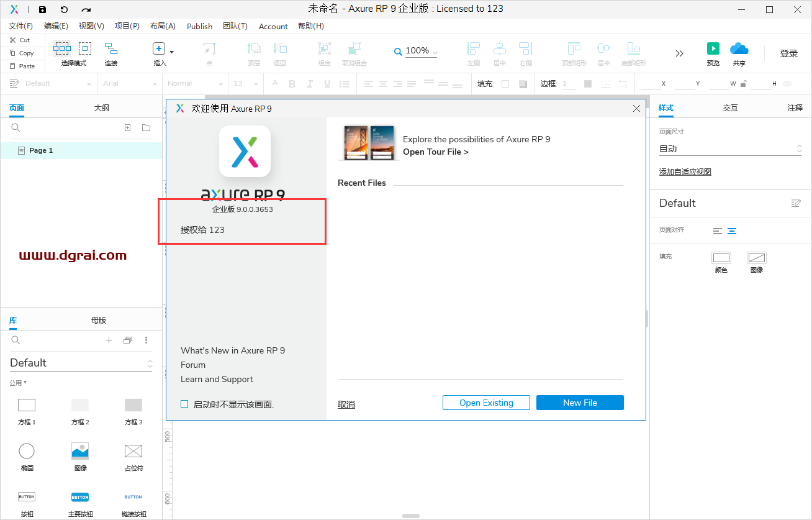
Task: Activate the 连接 (connector) tool
Action: [111, 50]
